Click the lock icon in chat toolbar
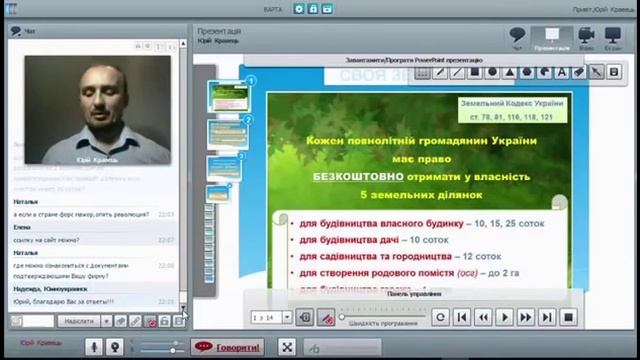The height and width of the screenshot is (360, 640). coord(164,321)
